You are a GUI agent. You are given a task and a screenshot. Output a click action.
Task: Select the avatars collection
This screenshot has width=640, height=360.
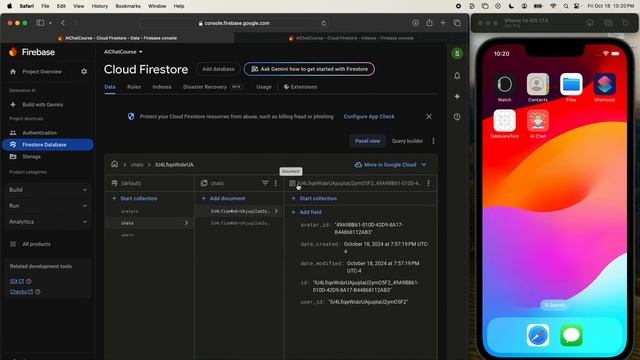point(130,211)
